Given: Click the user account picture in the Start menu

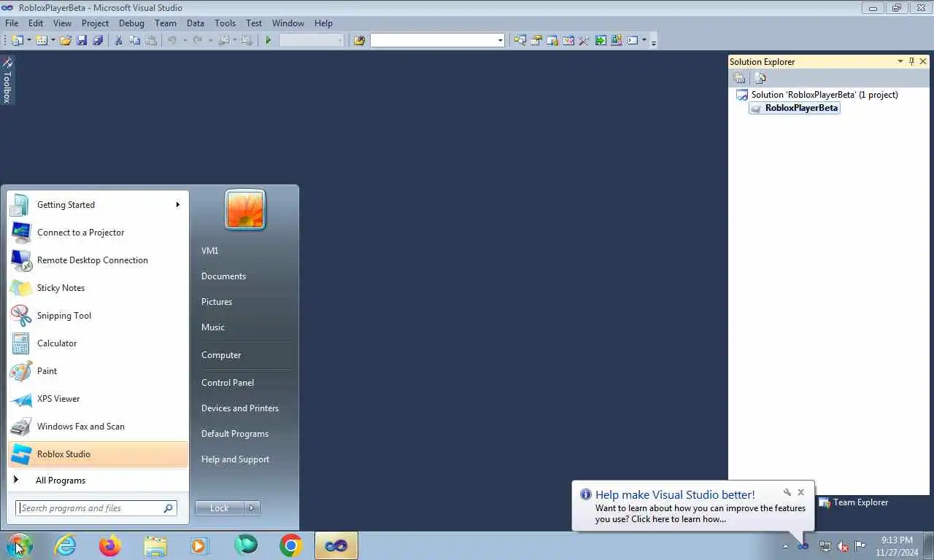Looking at the screenshot, I should pyautogui.click(x=245, y=210).
